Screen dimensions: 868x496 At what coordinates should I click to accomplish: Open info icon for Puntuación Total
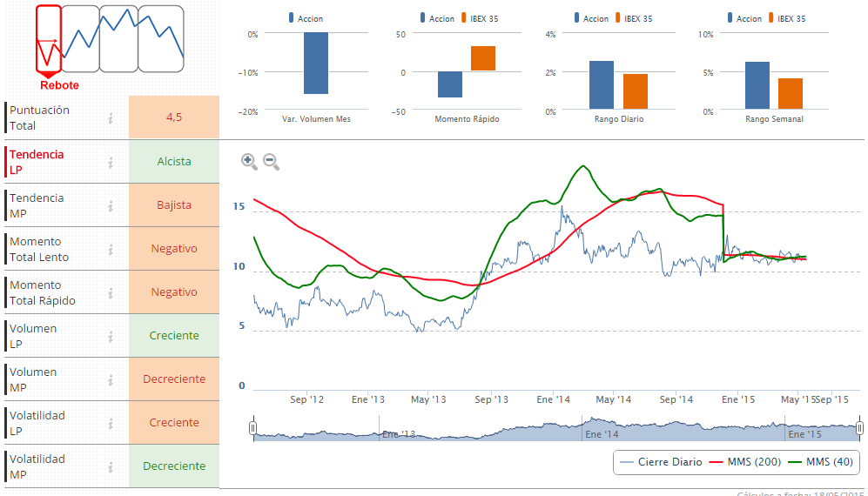point(111,118)
